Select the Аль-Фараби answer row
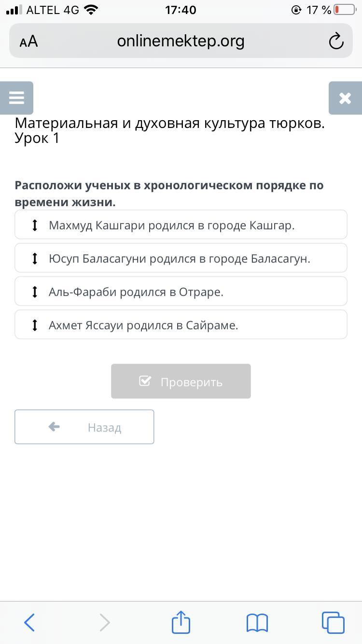This screenshot has height=644, width=362. point(193,292)
